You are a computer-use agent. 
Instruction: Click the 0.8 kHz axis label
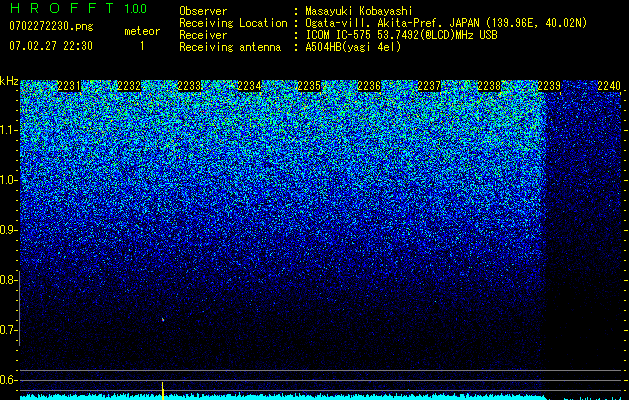point(7,280)
